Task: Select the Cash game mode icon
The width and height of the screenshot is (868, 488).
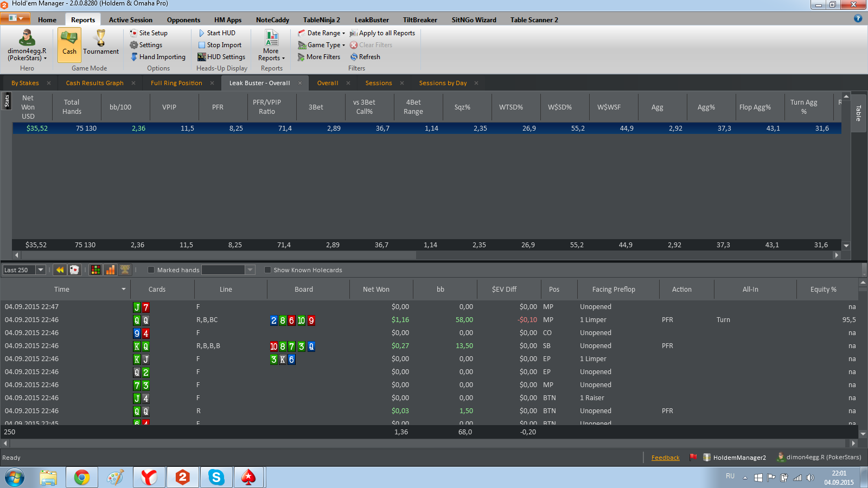Action: 69,44
